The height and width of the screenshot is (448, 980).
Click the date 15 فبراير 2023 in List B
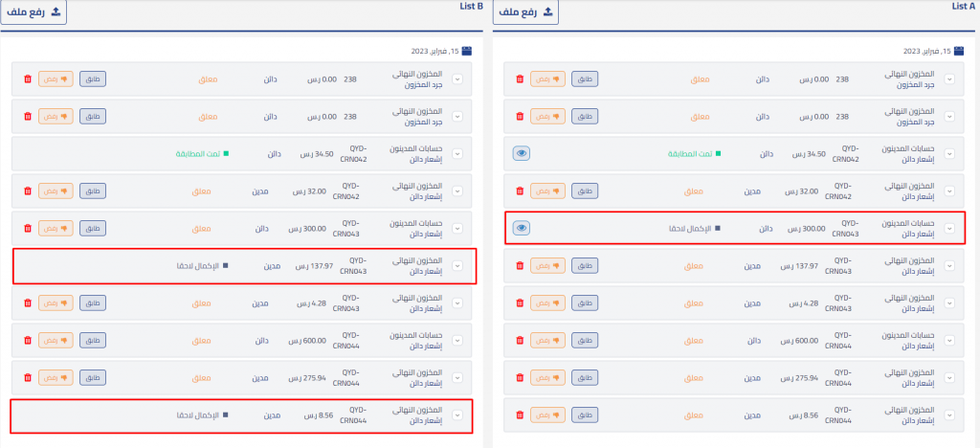pyautogui.click(x=434, y=52)
